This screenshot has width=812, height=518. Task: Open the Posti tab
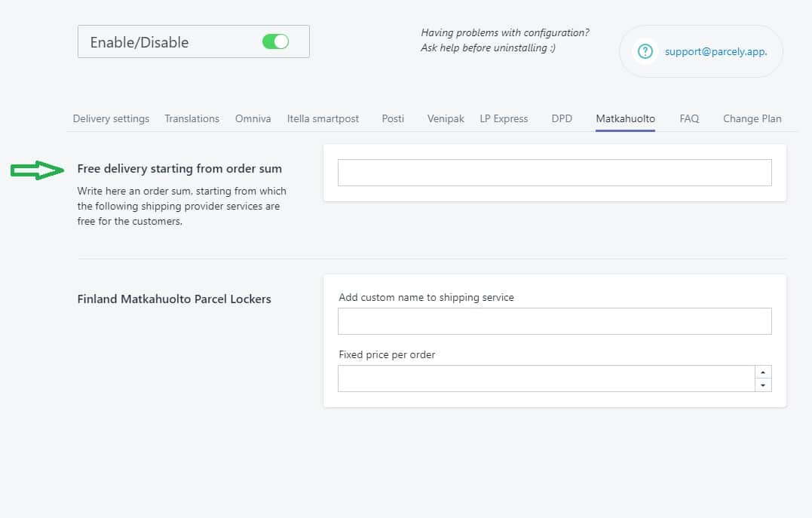(x=393, y=118)
